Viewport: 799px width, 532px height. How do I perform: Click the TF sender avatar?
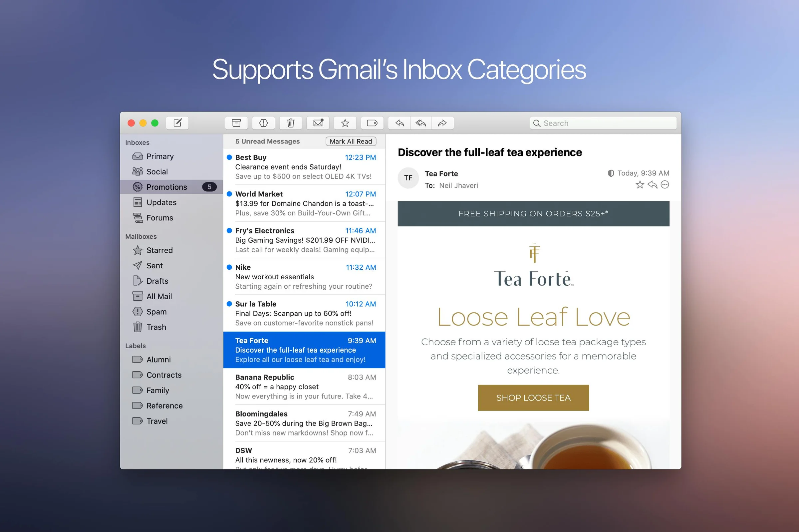(408, 178)
